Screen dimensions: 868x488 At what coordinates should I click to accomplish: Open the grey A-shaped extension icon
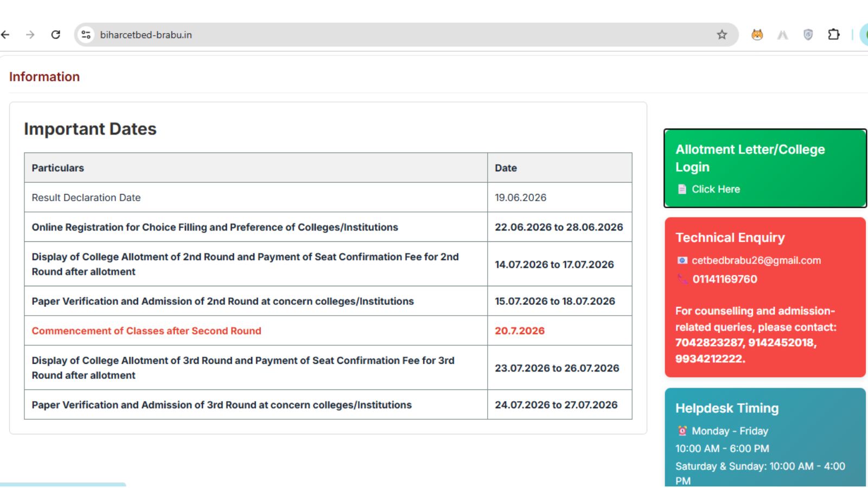[x=782, y=35]
